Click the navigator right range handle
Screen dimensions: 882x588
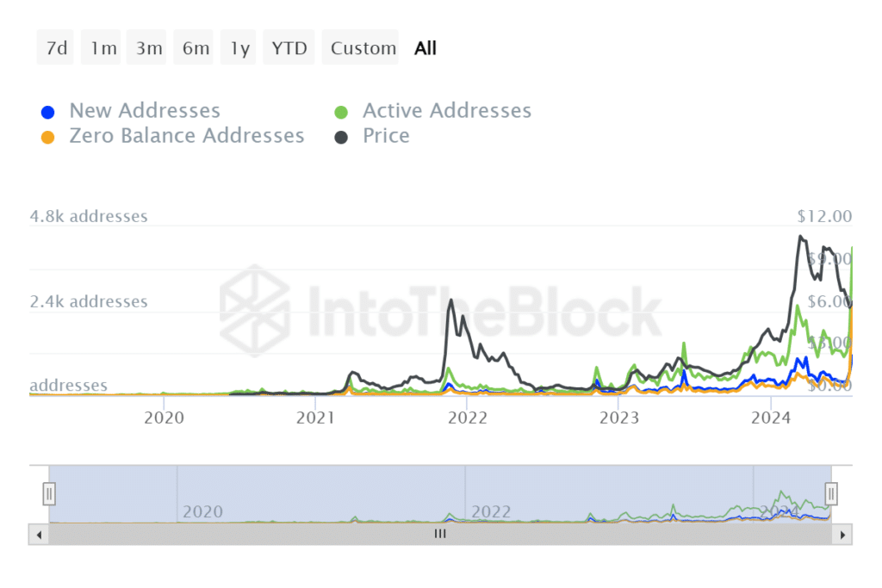click(x=831, y=493)
